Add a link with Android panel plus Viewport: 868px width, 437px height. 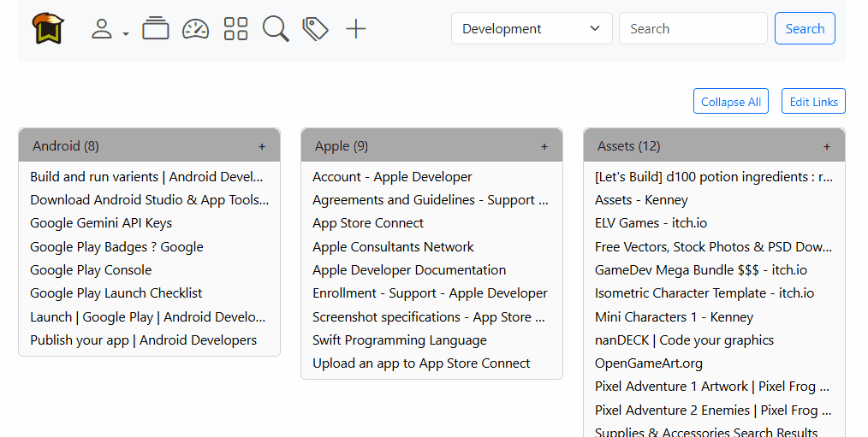262,146
